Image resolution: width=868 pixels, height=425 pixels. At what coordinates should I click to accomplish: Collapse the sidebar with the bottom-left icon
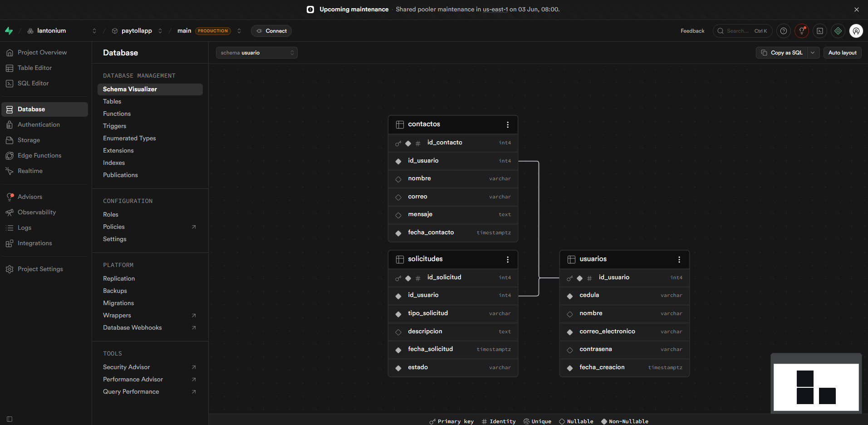coord(10,419)
